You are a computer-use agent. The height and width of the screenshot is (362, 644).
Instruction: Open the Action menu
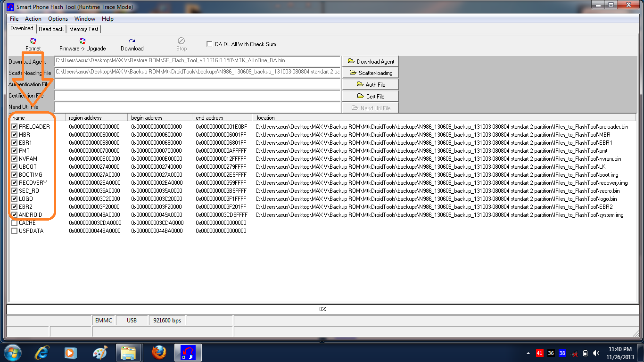(x=33, y=19)
